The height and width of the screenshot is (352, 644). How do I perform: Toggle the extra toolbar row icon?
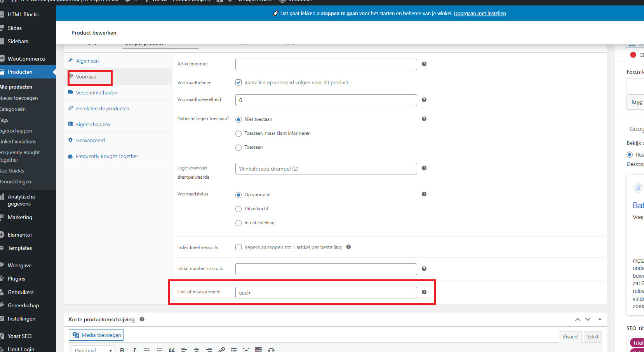point(259,350)
